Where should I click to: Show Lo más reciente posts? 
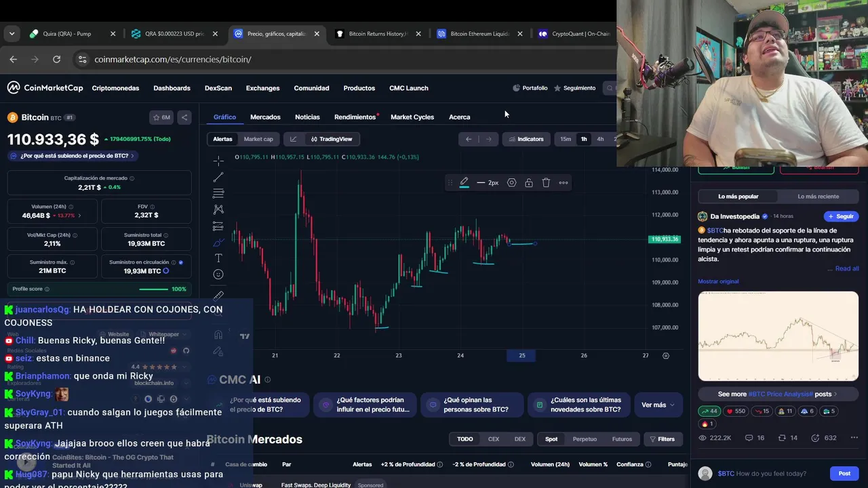point(818,197)
